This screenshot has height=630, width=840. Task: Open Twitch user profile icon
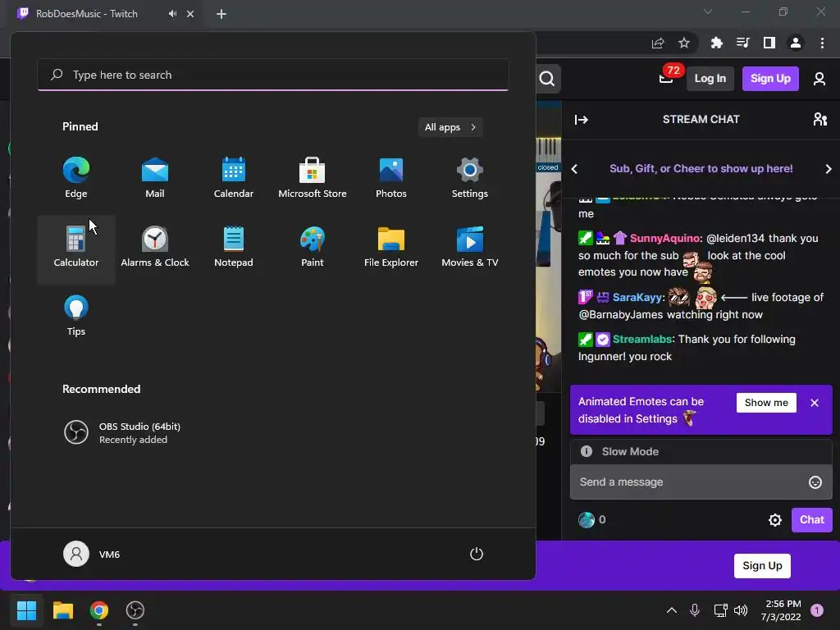click(819, 79)
